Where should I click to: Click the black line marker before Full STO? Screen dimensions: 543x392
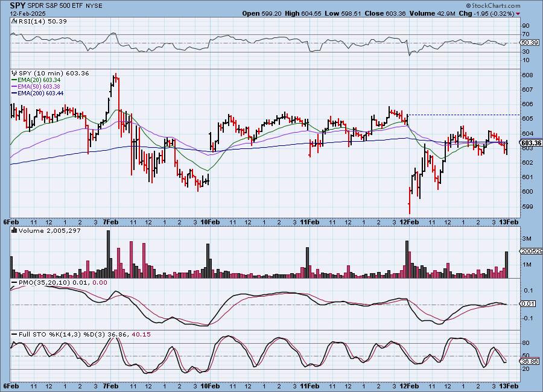pos(14,335)
